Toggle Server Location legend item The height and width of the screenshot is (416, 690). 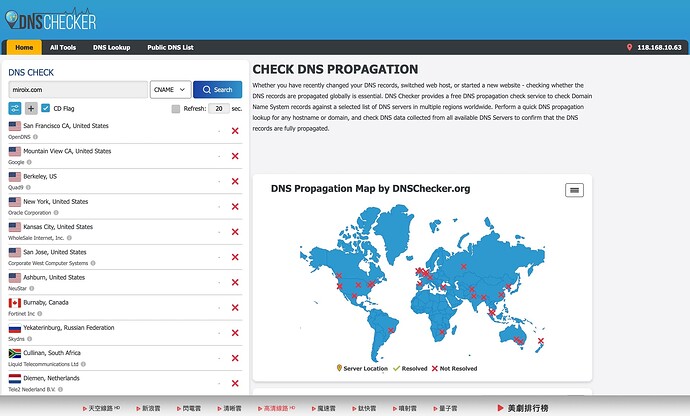(362, 368)
